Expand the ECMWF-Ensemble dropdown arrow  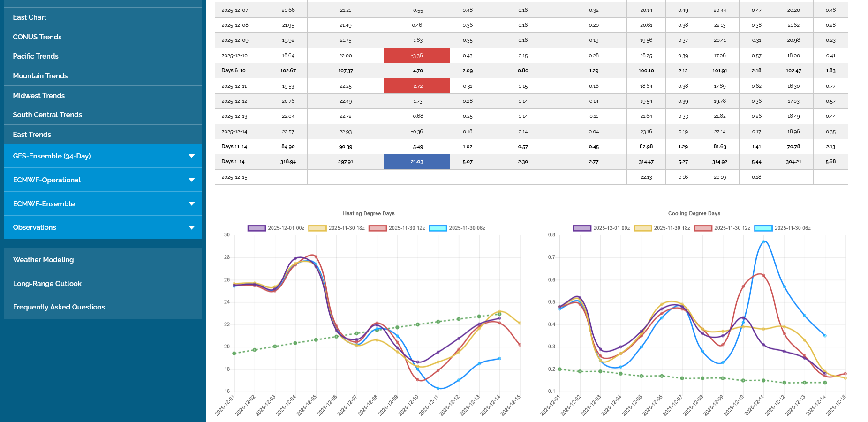pyautogui.click(x=191, y=203)
